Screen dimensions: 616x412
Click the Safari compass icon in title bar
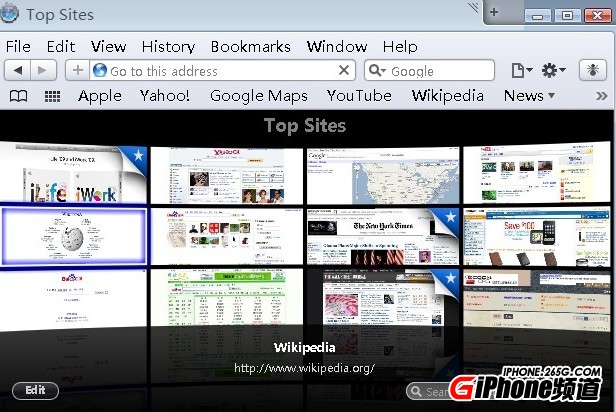(9, 13)
